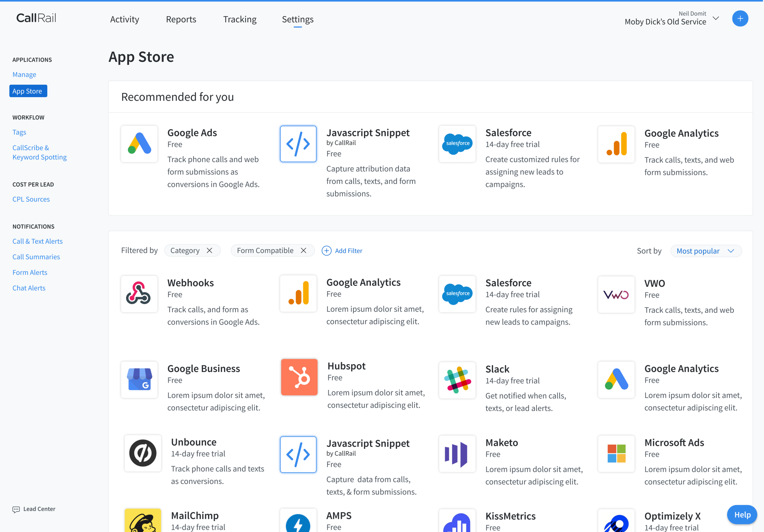This screenshot has width=764, height=532.
Task: Click the Google Business store icon
Action: tap(139, 380)
